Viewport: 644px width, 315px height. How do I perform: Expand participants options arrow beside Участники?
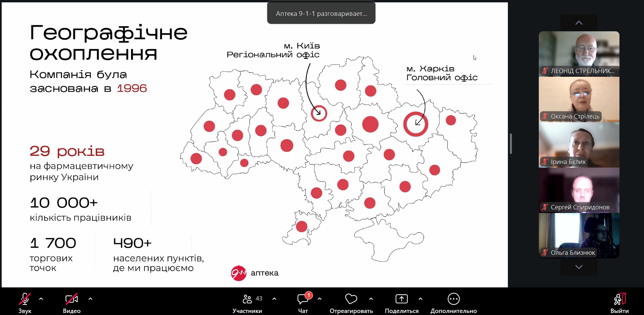pyautogui.click(x=274, y=299)
